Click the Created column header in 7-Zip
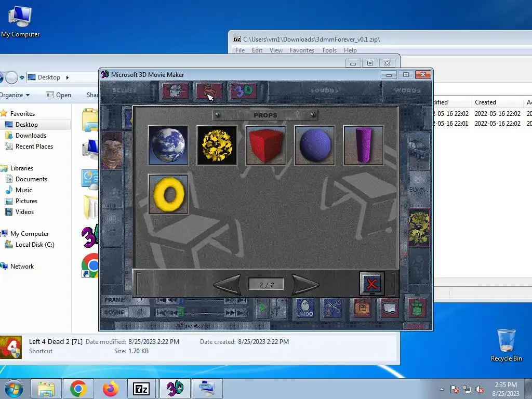 (497, 102)
